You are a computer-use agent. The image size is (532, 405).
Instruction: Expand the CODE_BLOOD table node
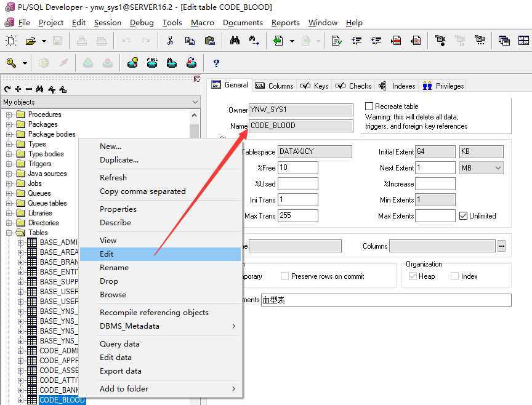pos(20,400)
